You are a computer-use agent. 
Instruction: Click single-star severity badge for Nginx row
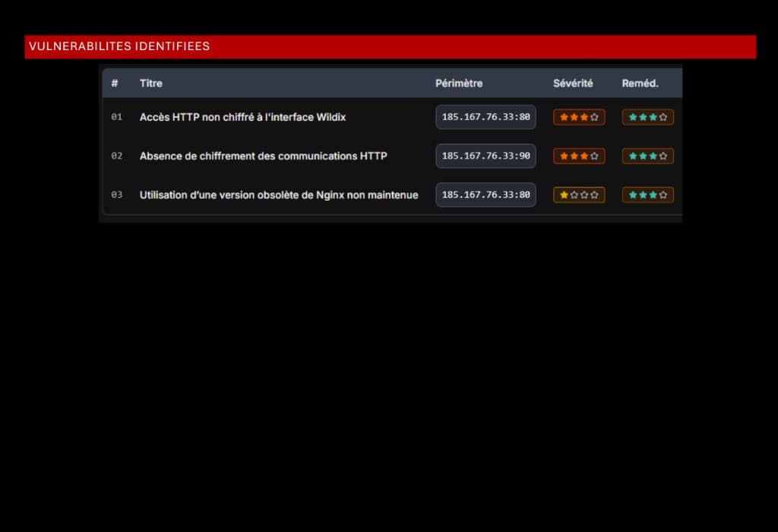point(579,195)
